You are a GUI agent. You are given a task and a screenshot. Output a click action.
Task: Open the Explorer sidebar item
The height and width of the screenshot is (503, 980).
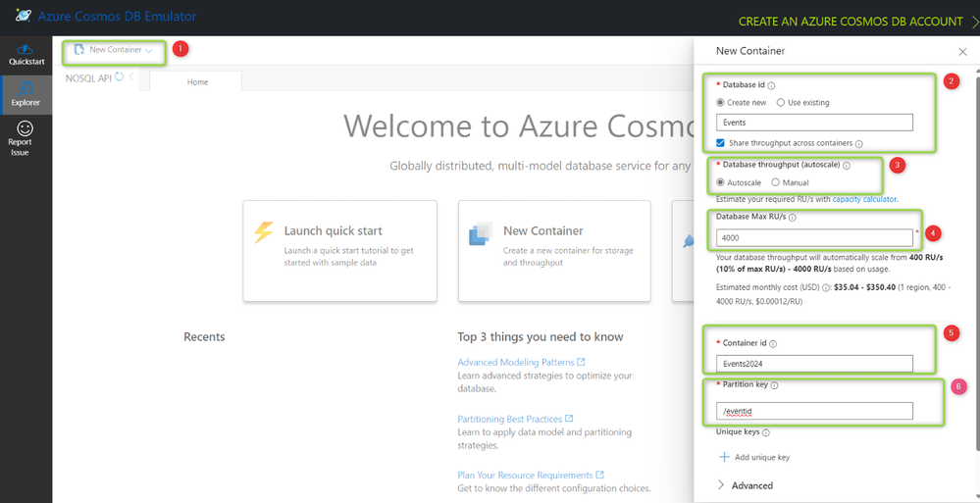26,95
